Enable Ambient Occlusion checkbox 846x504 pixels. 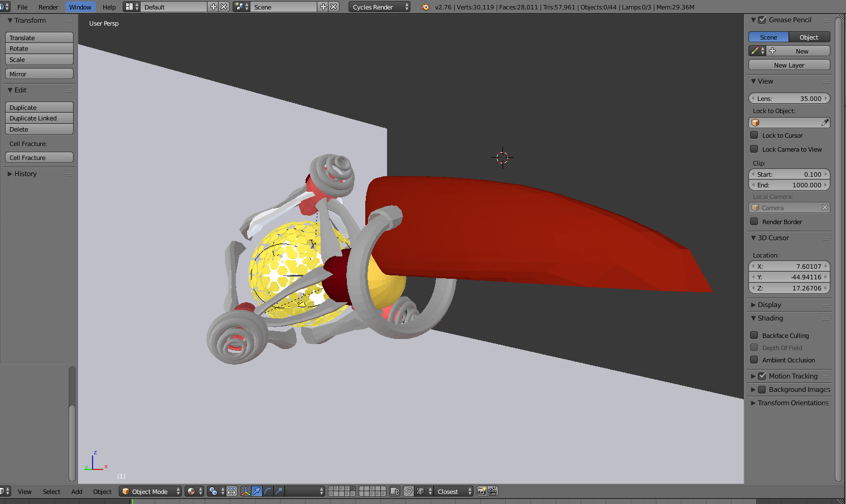754,360
